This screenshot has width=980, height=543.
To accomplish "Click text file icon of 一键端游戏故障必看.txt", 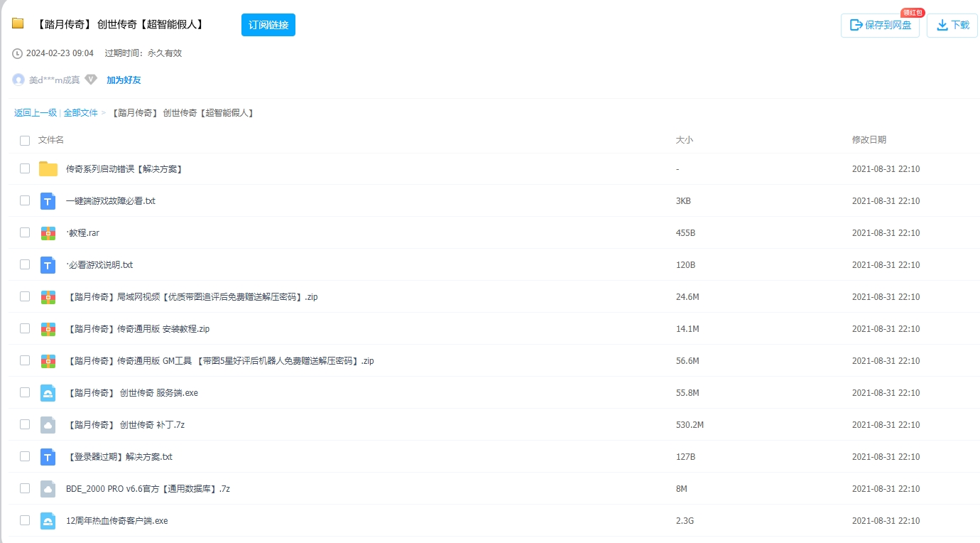I will click(x=48, y=201).
